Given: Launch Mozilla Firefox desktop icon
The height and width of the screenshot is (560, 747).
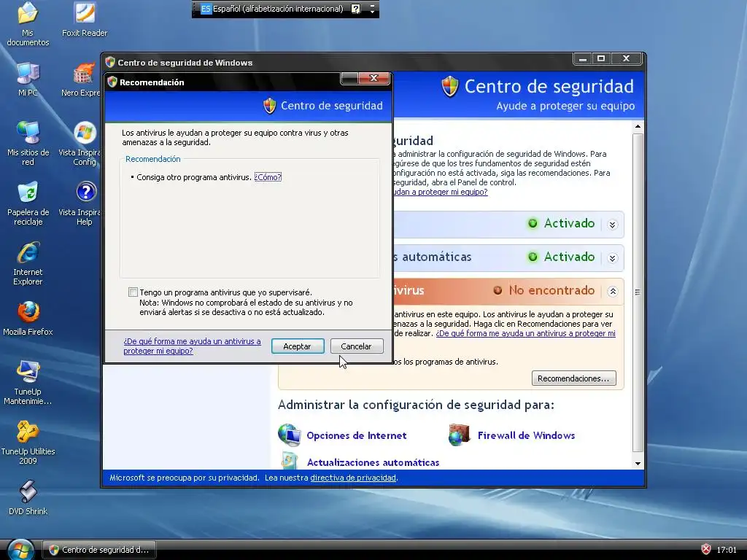Looking at the screenshot, I should [x=28, y=318].
